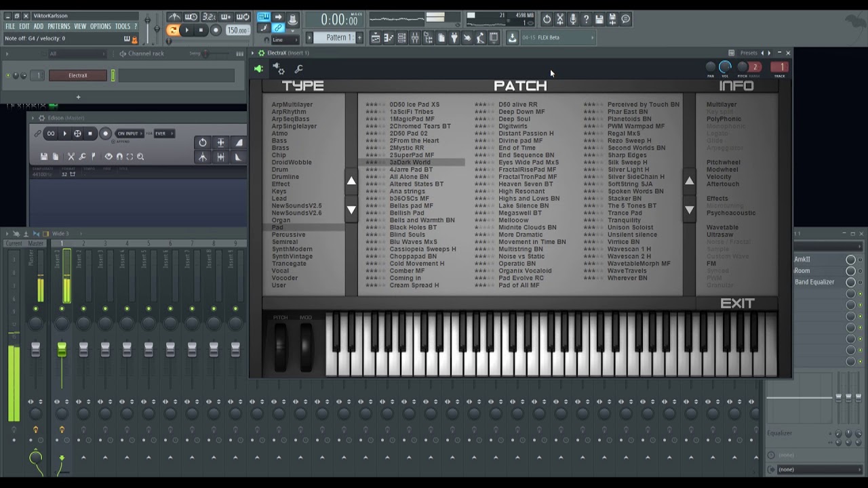Click Edison magnet snap icon
Screen dimensions: 868x488
pos(119,157)
